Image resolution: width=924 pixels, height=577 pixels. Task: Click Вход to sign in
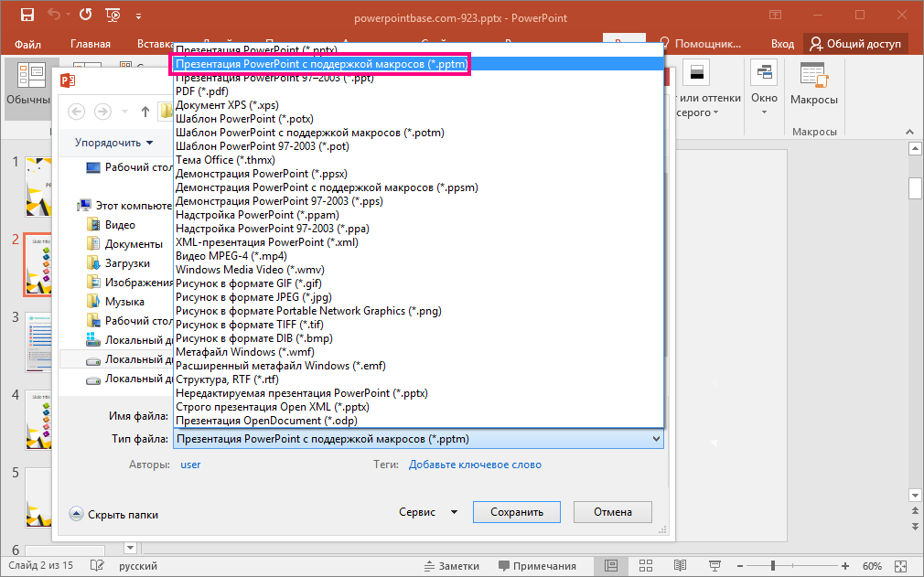point(782,44)
